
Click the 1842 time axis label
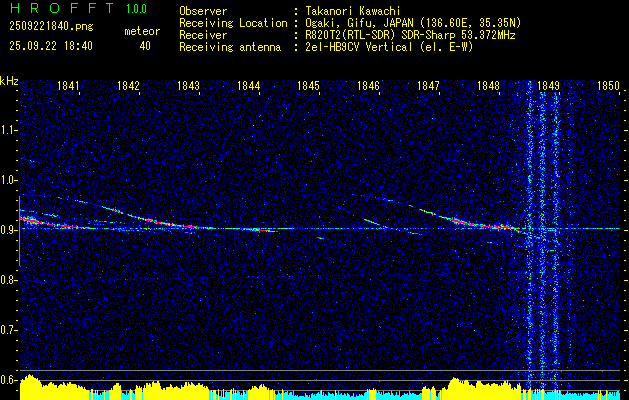click(x=128, y=85)
